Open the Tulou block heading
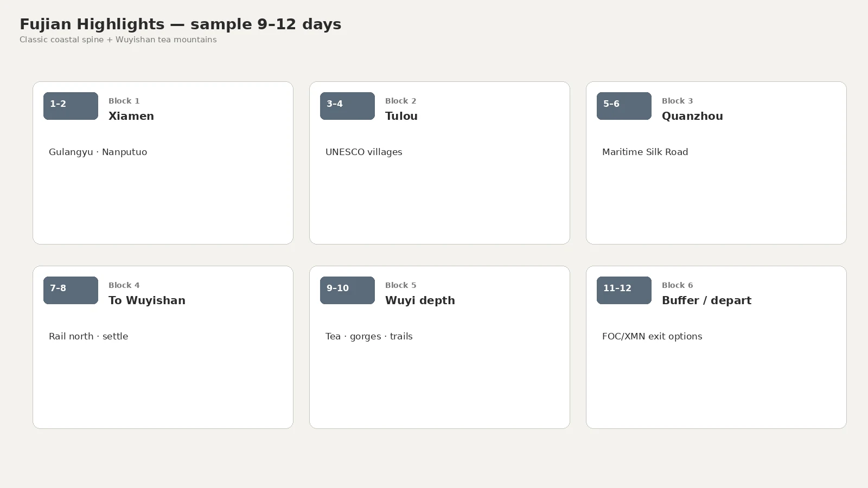Image resolution: width=868 pixels, height=488 pixels. (401, 116)
